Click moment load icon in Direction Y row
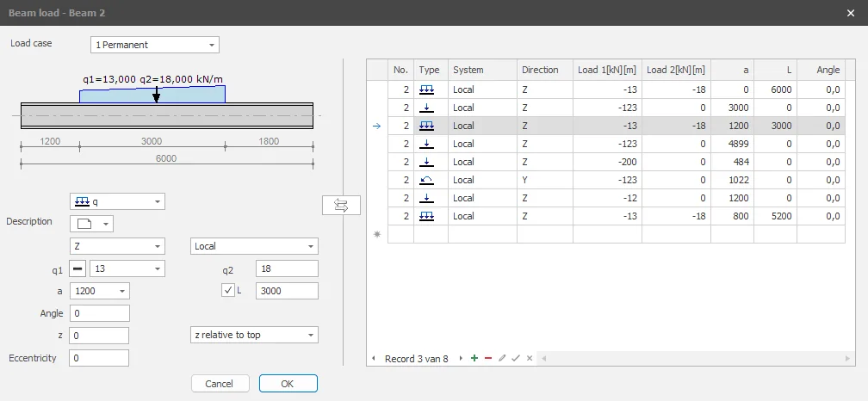This screenshot has width=868, height=401. pyautogui.click(x=427, y=180)
